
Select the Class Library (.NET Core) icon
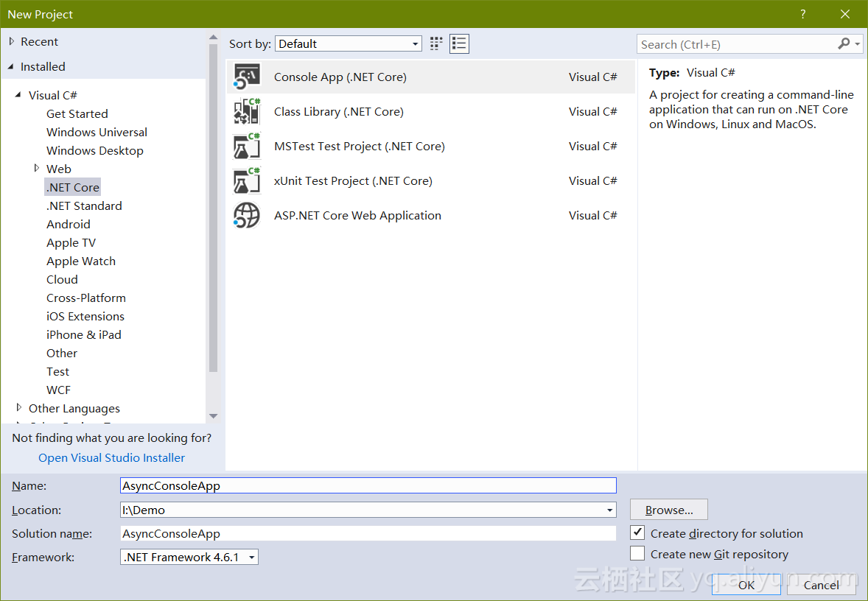(x=247, y=111)
